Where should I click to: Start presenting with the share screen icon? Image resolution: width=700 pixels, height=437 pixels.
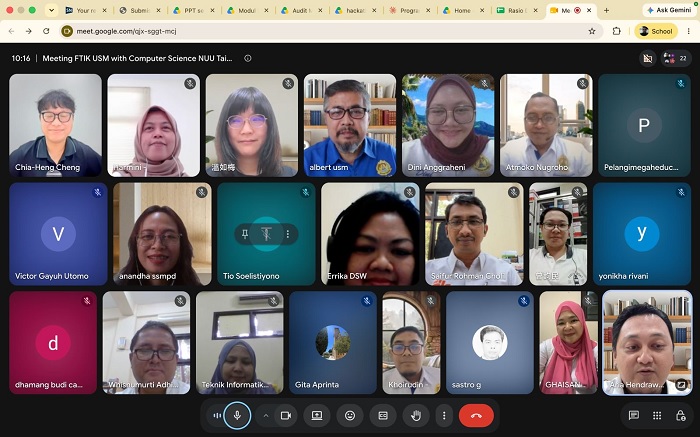click(x=317, y=416)
